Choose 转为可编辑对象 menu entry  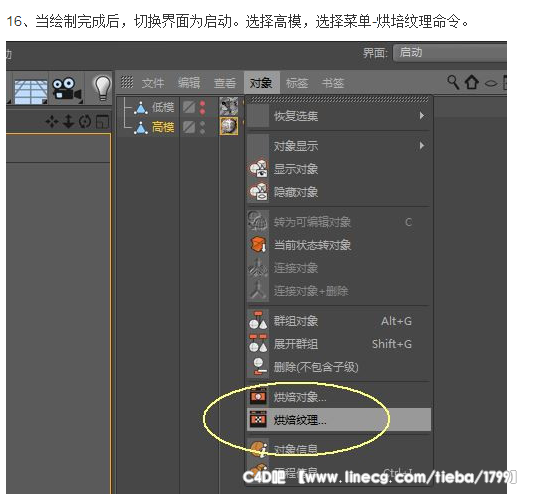(339, 222)
